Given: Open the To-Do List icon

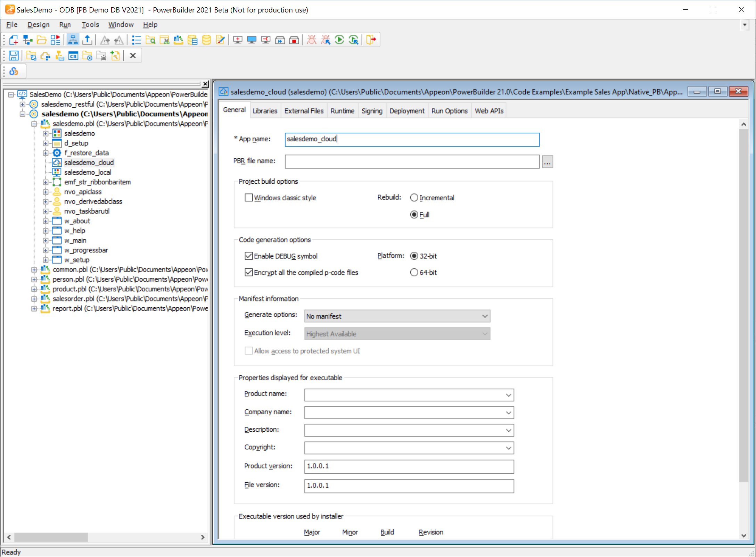Looking at the screenshot, I should [136, 40].
